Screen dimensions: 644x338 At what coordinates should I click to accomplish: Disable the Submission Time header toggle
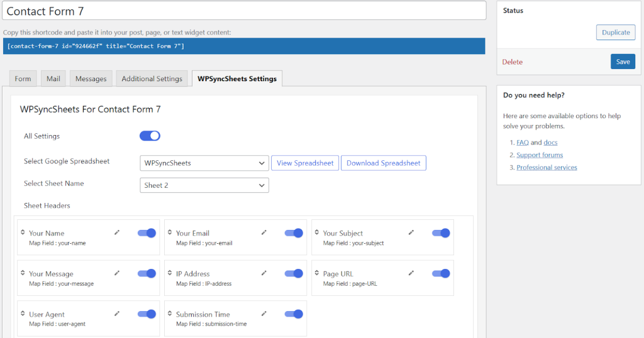[294, 314]
